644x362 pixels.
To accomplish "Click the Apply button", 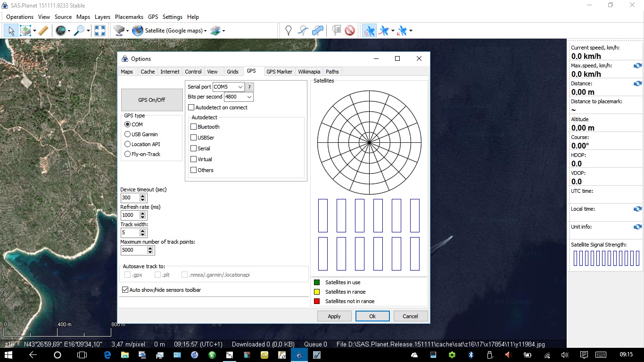I will click(334, 316).
